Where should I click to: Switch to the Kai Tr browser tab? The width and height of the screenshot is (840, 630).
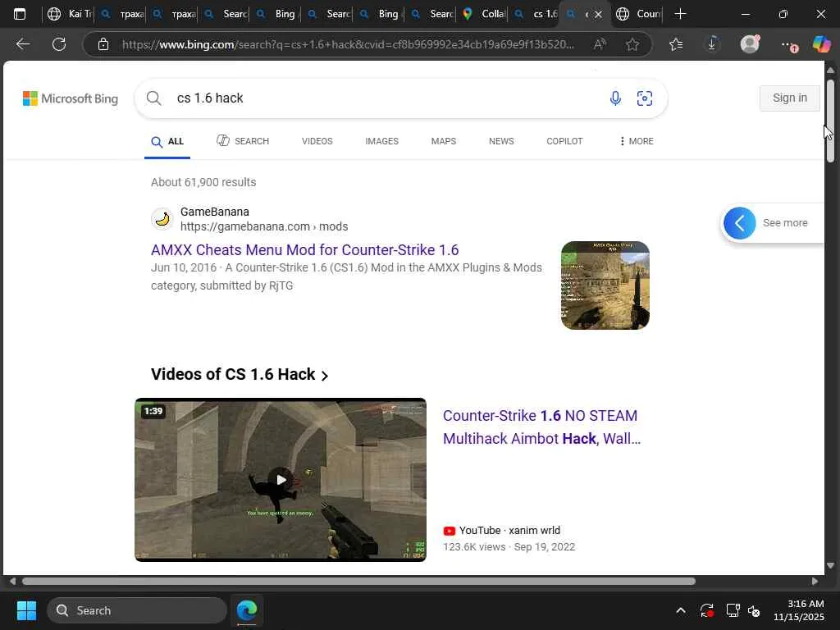[x=69, y=14]
